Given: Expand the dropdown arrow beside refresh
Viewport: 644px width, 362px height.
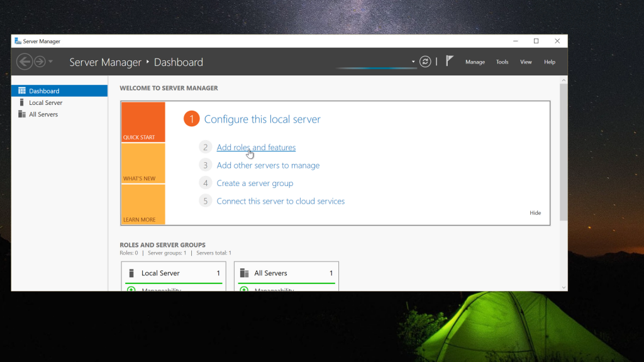Looking at the screenshot, I should (x=413, y=62).
